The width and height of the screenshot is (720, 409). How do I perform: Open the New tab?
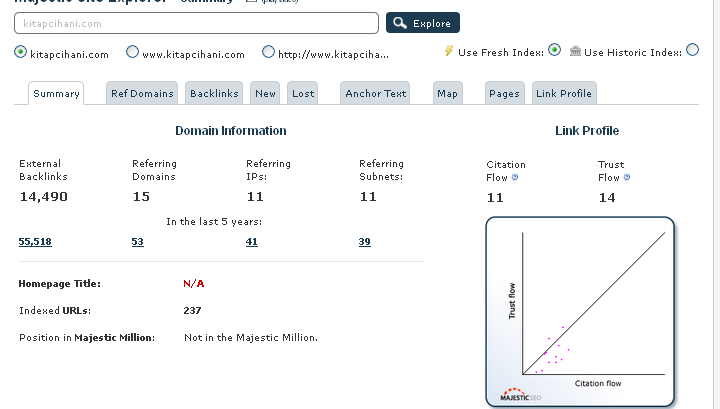(265, 93)
